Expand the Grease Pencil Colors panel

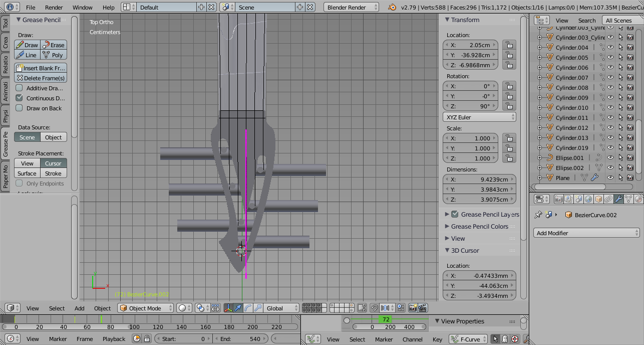point(480,226)
